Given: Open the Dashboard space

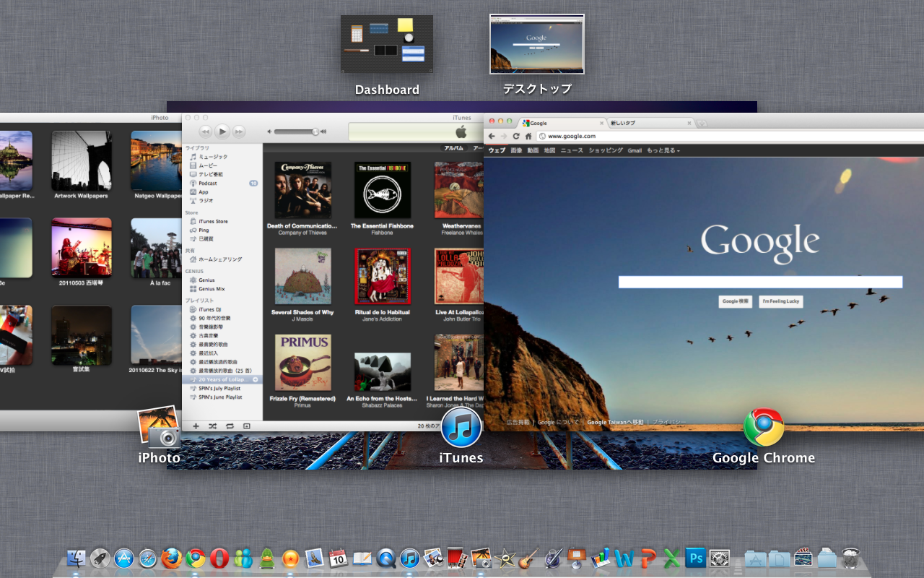Looking at the screenshot, I should click(387, 44).
